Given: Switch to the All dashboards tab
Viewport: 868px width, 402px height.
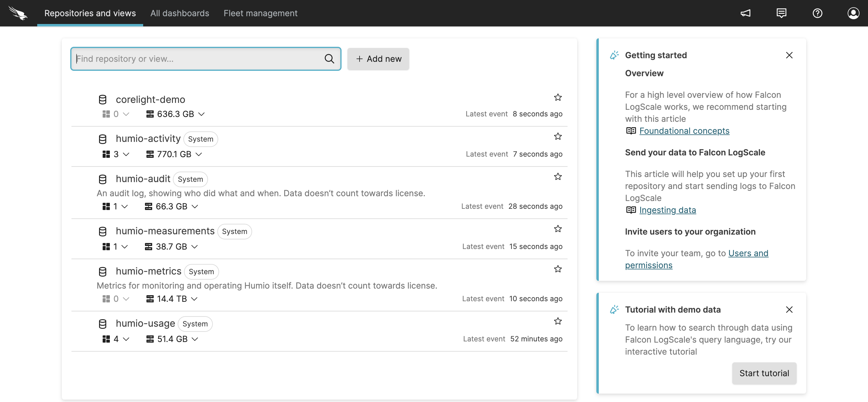Looking at the screenshot, I should pos(179,13).
